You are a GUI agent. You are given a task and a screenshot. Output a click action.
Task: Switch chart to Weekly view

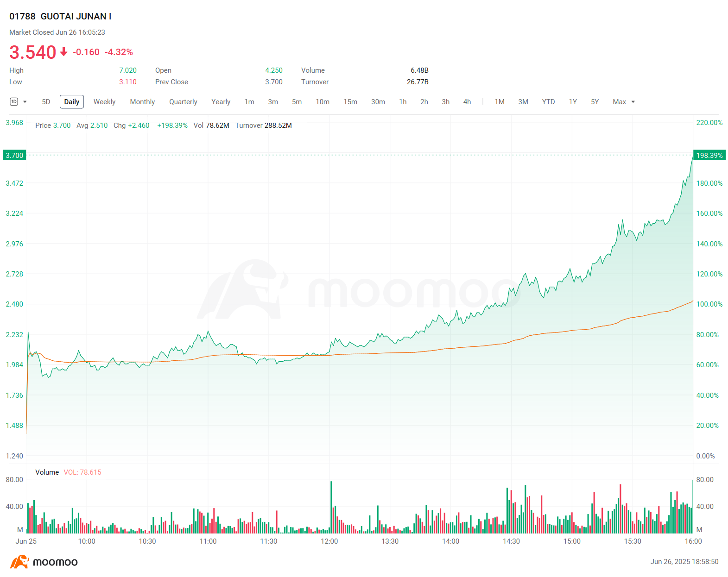click(x=104, y=101)
